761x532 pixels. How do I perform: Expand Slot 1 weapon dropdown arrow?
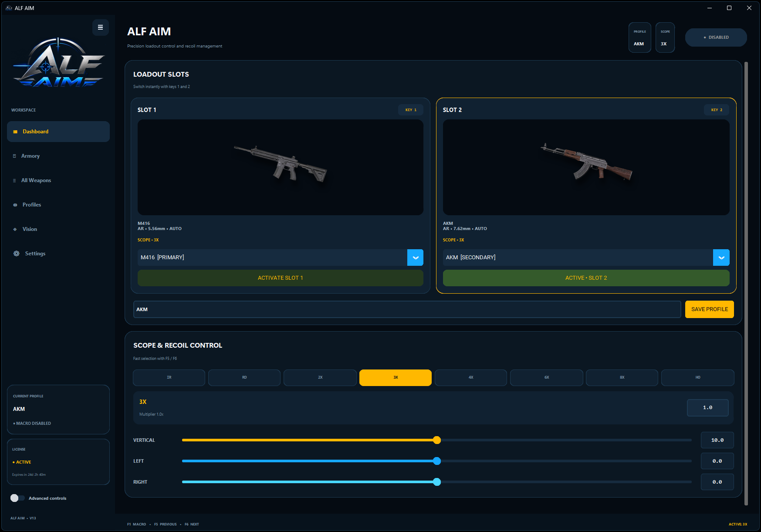[x=415, y=258]
